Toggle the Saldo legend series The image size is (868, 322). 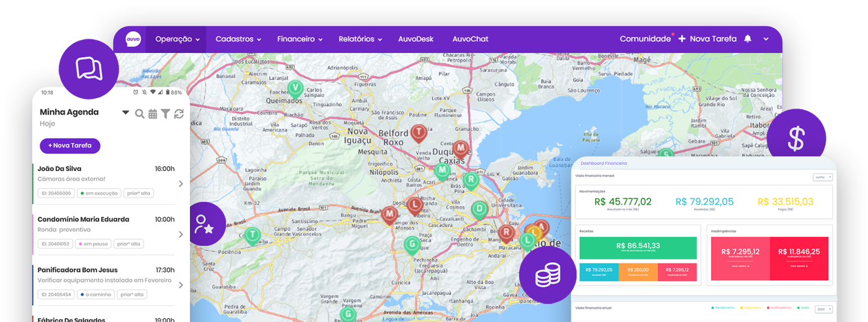[x=804, y=308]
